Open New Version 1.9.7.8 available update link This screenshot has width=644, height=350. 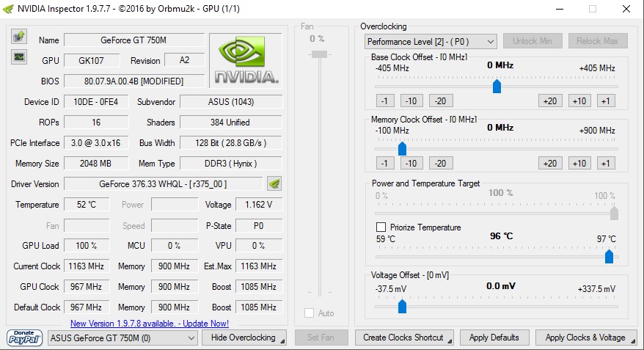point(150,324)
